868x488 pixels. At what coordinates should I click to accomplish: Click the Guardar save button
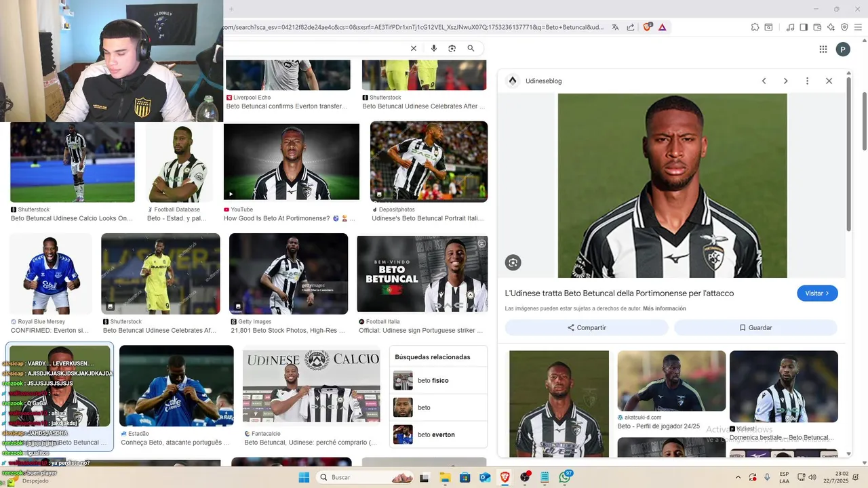755,327
